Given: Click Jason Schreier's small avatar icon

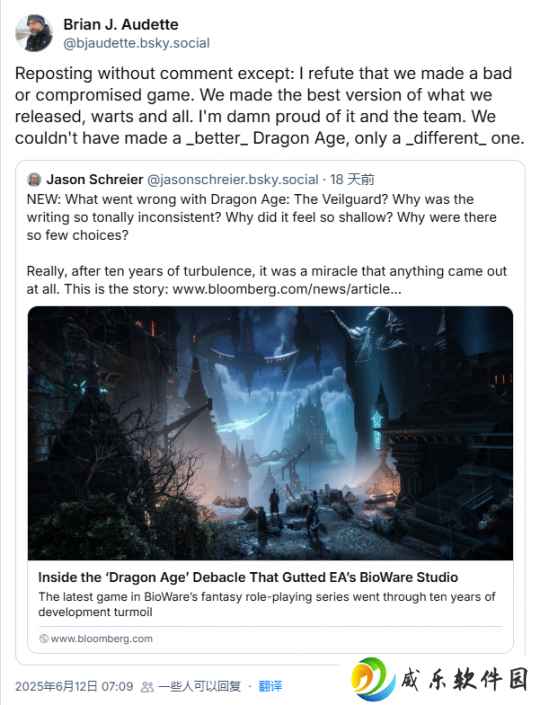Looking at the screenshot, I should (x=34, y=179).
